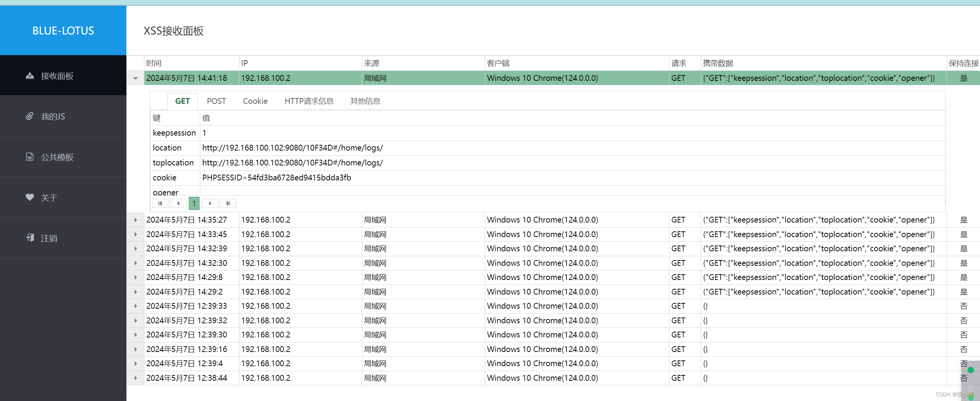Click the BLUE-LOTUS logo header
This screenshot has width=980, height=401.
point(63,31)
